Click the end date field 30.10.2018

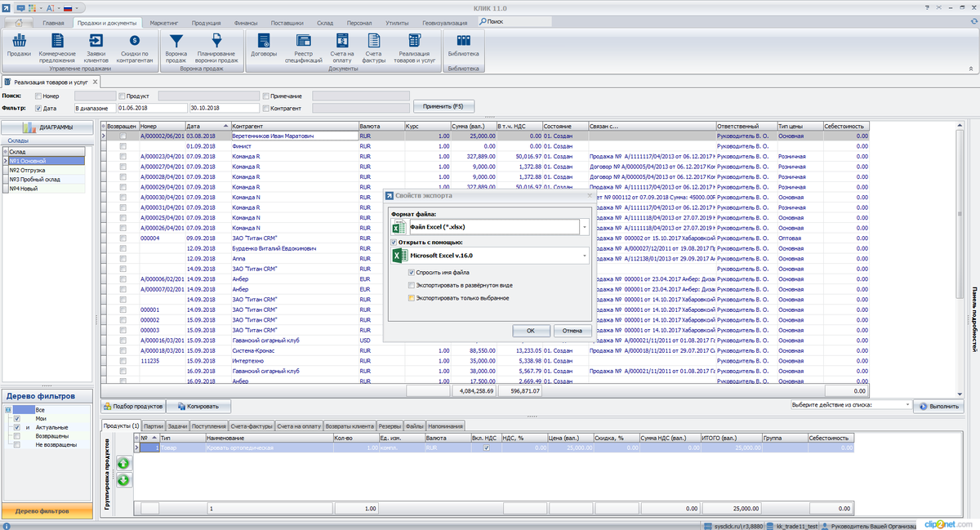pyautogui.click(x=223, y=108)
